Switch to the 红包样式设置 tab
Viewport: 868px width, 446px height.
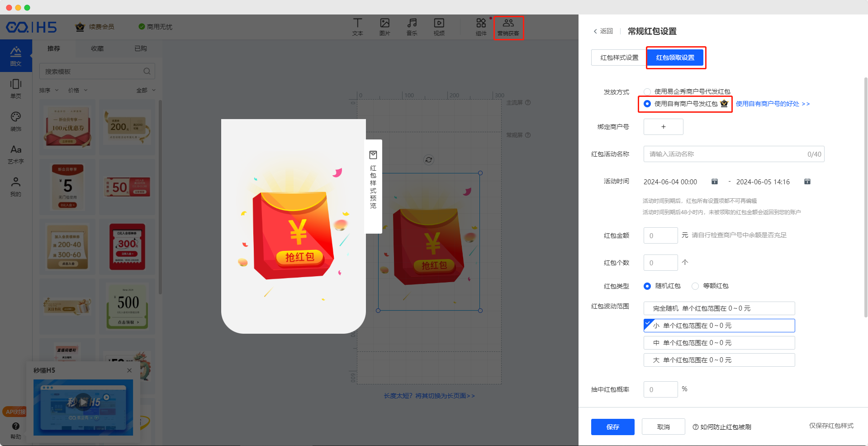[619, 58]
